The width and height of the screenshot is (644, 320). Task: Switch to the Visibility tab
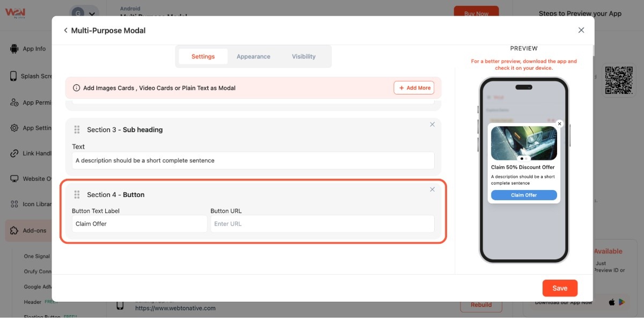pos(304,56)
